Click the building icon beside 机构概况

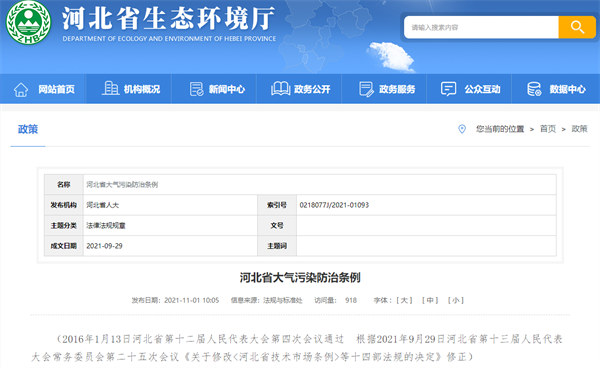click(111, 88)
